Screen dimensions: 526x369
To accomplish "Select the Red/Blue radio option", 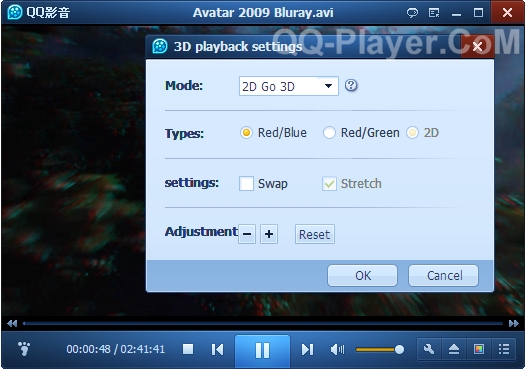I will [246, 133].
